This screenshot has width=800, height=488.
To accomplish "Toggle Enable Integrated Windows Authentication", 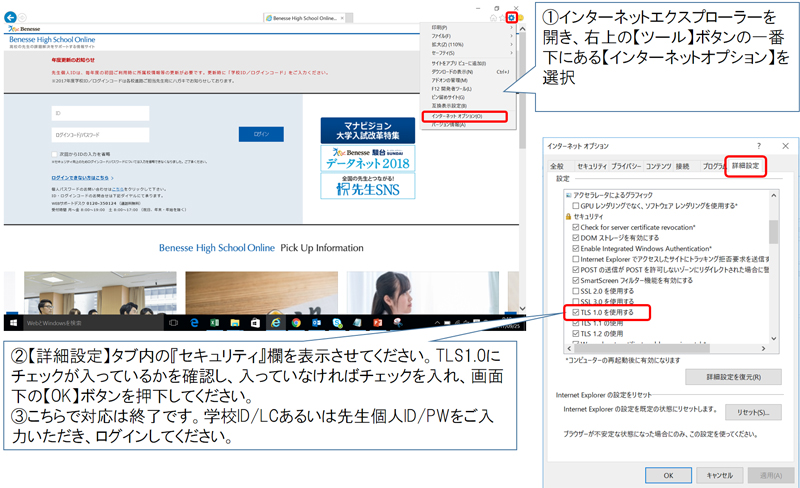I will click(x=576, y=249).
